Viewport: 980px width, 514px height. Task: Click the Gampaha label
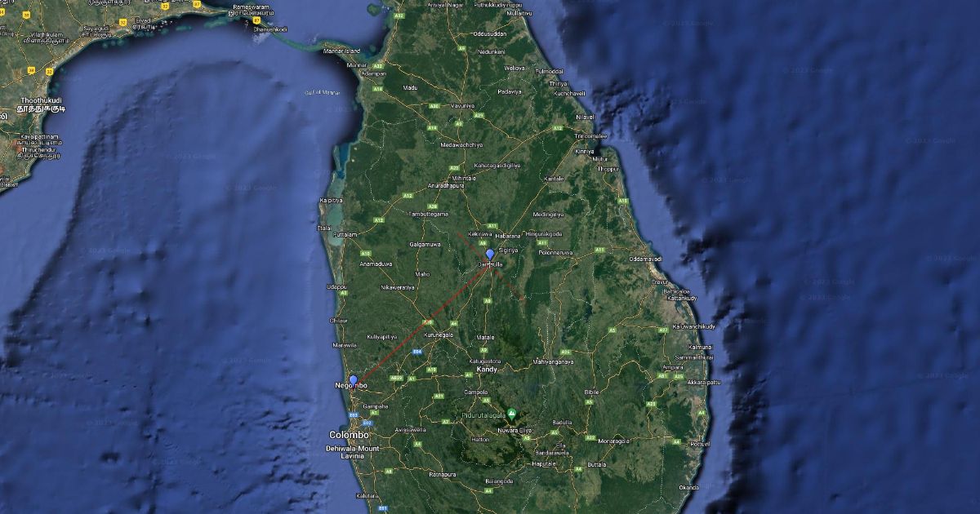[375, 405]
